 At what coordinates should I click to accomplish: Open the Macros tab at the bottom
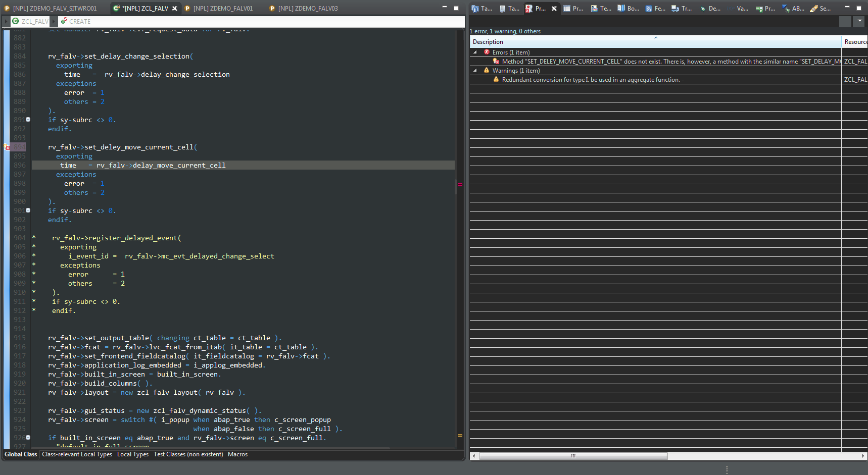click(x=237, y=454)
